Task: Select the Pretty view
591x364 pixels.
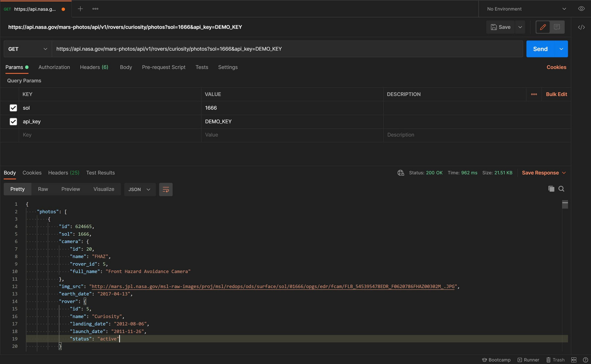Action: tap(18, 189)
